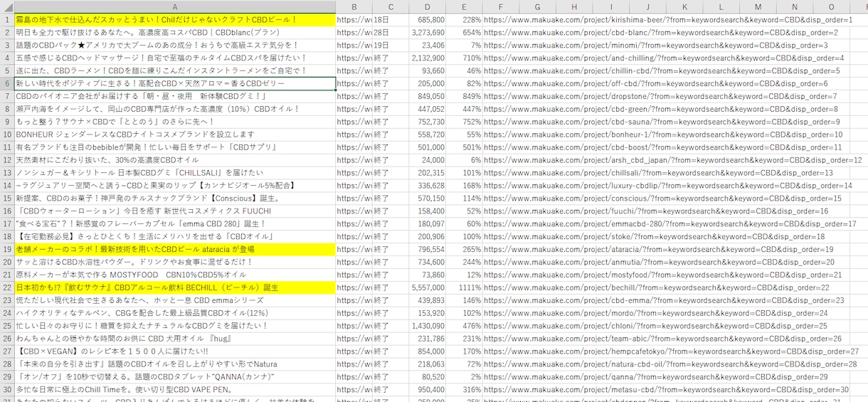Open the arsh_cbd_japan project URL

click(672, 160)
